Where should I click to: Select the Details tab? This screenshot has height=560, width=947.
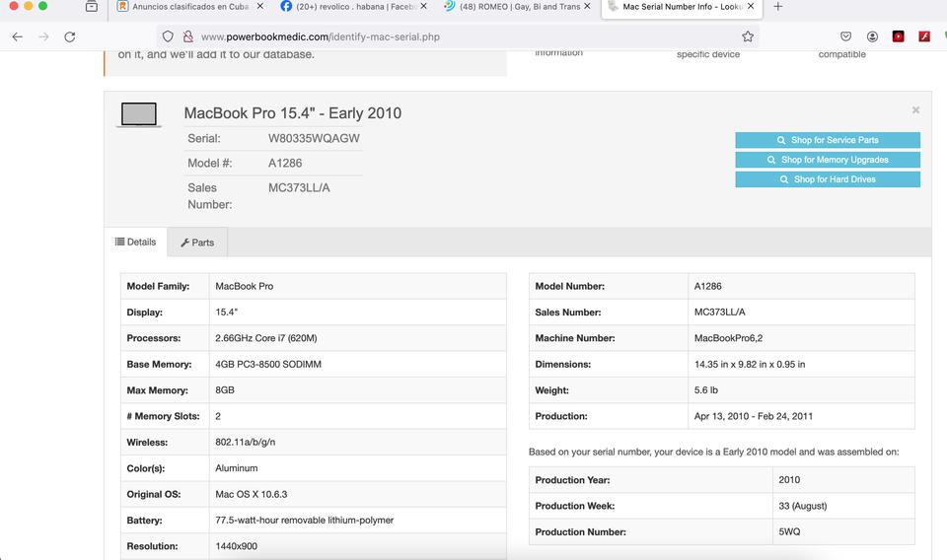[135, 242]
